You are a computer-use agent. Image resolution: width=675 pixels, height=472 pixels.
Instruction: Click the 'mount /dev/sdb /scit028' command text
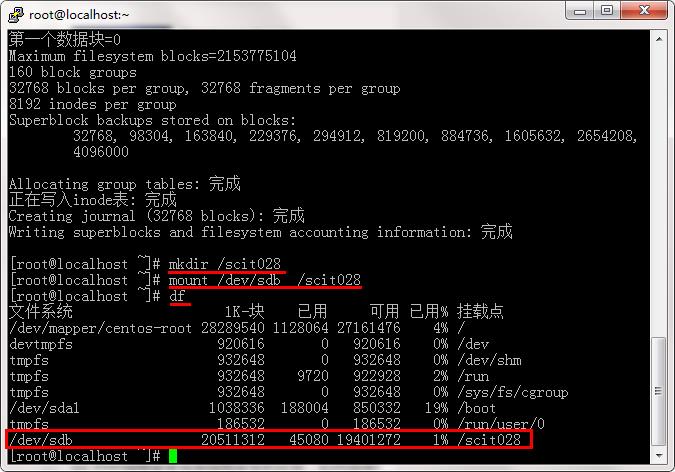pos(265,280)
